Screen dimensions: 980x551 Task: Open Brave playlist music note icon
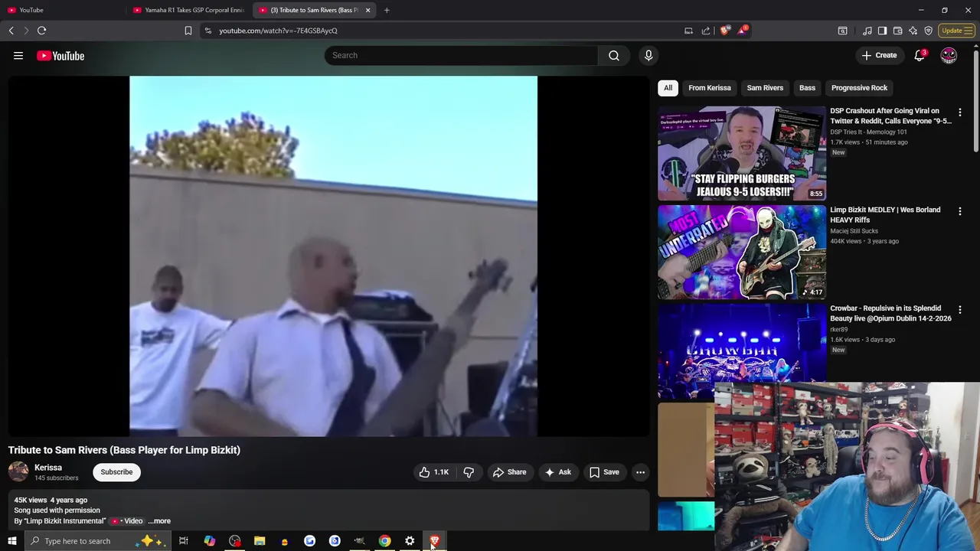pyautogui.click(x=867, y=31)
